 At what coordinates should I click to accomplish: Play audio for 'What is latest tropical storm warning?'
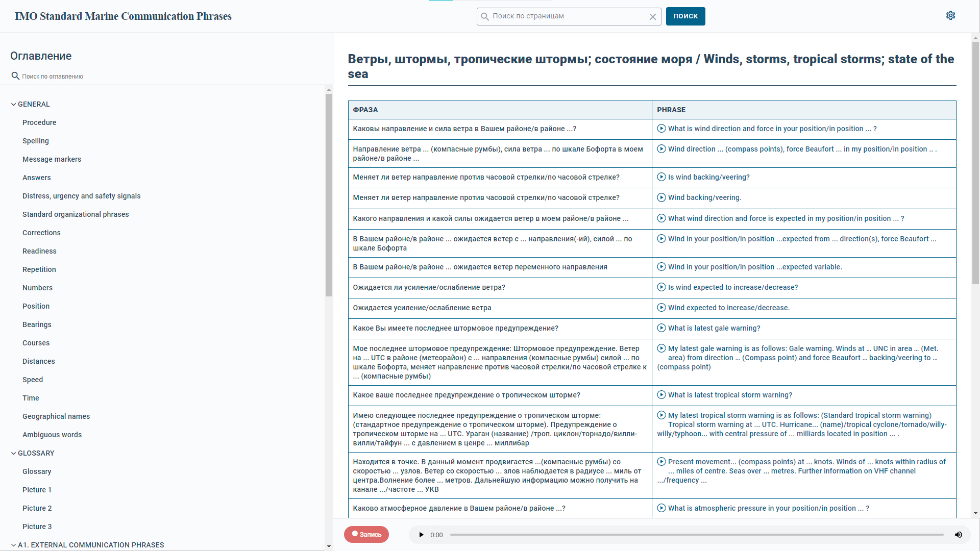661,395
